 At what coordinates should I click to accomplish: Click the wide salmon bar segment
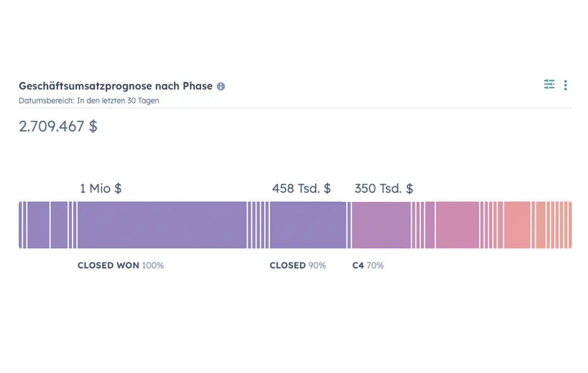[517, 225]
